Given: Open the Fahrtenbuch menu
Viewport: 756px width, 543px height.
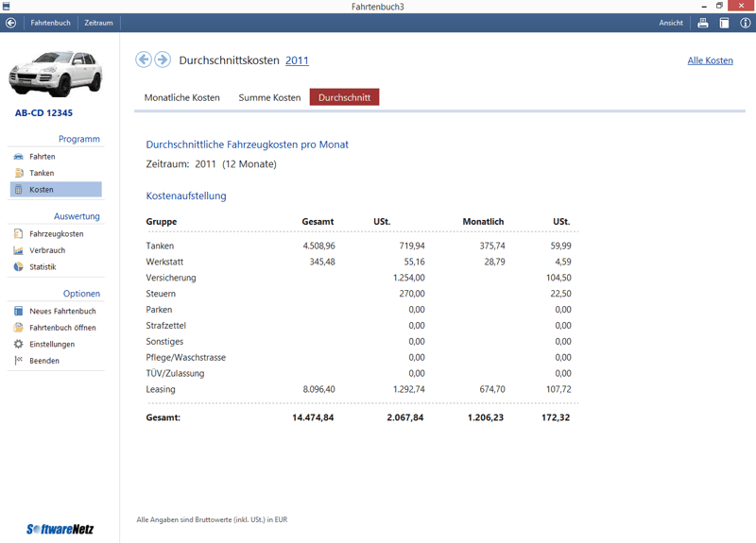Looking at the screenshot, I should [50, 23].
